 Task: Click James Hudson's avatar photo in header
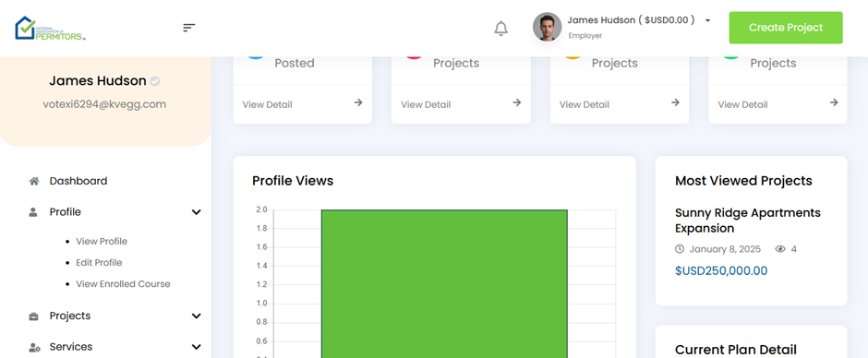tap(547, 27)
